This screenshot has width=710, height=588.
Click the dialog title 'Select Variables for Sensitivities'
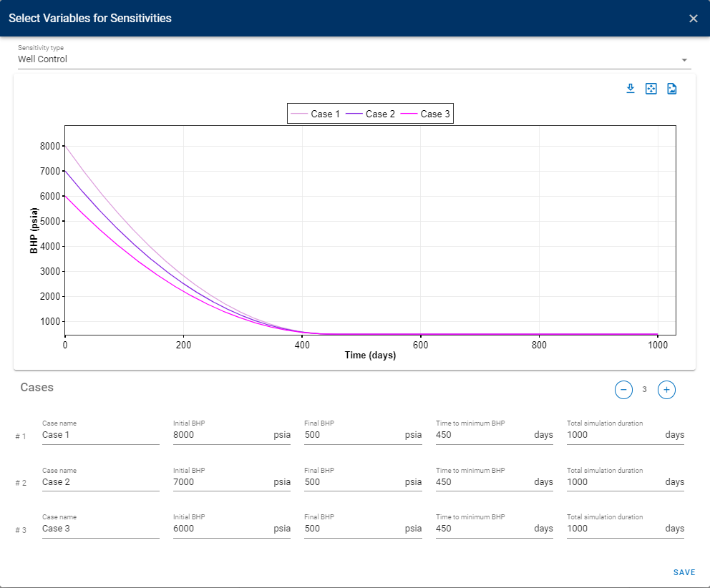point(90,18)
